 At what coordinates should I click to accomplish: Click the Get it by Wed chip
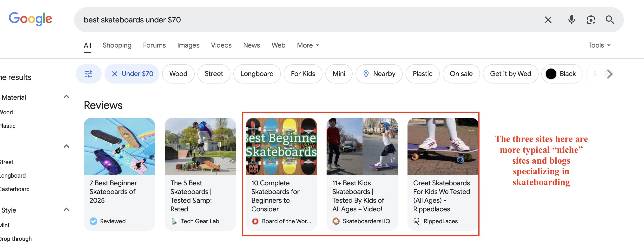[511, 74]
